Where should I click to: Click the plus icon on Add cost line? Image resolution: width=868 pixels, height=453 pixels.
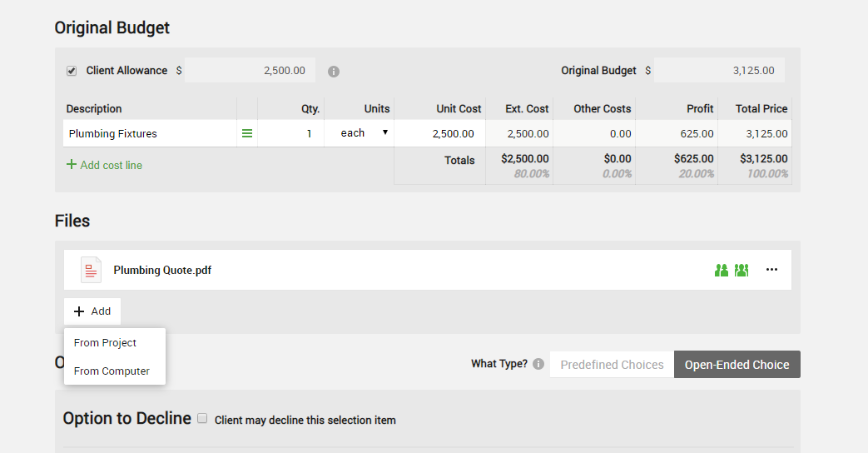tap(72, 165)
